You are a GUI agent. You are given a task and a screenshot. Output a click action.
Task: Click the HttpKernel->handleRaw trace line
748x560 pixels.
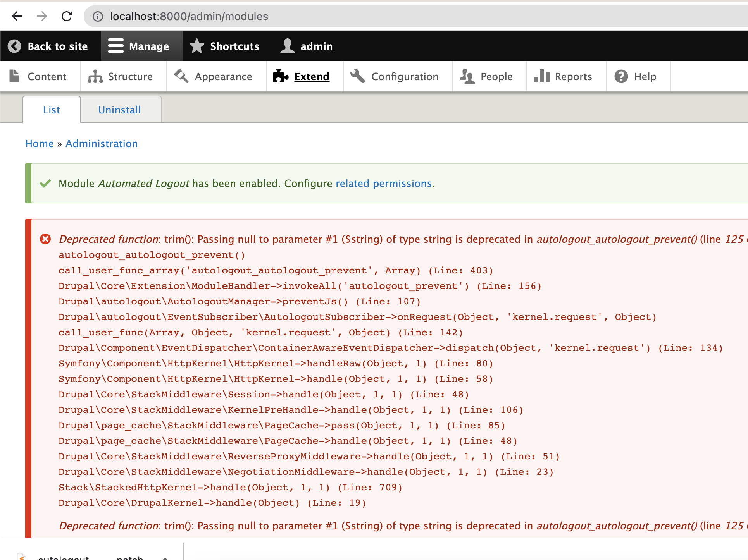276,363
